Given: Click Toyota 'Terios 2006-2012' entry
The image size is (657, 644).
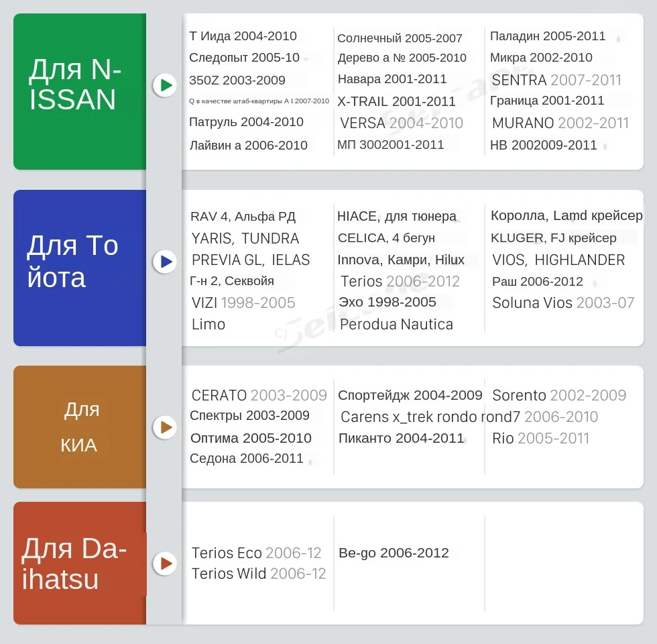Looking at the screenshot, I should point(400,281).
